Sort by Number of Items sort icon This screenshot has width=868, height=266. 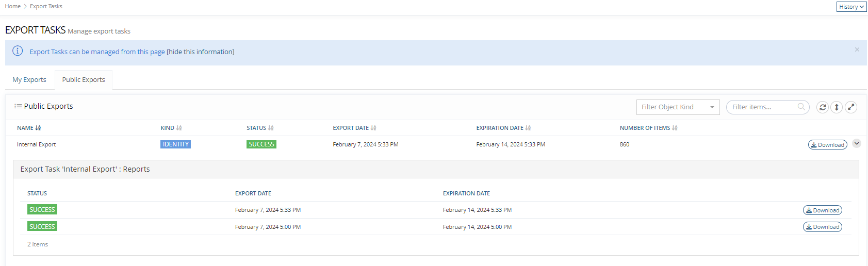click(675, 128)
